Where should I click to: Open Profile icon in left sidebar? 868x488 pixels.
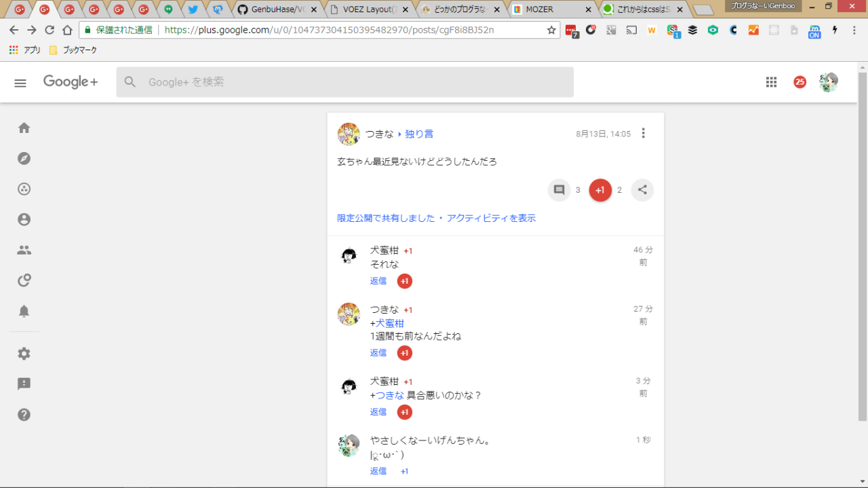[24, 220]
